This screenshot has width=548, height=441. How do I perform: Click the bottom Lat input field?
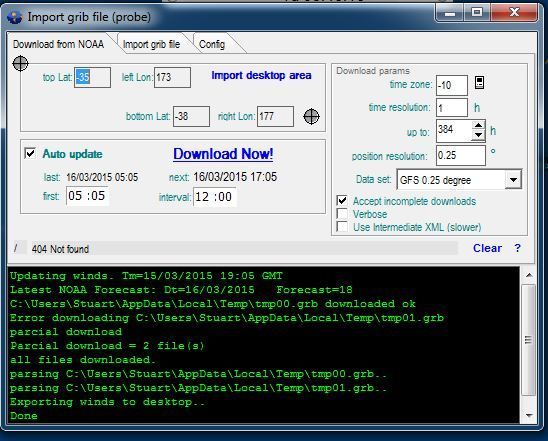pos(191,116)
